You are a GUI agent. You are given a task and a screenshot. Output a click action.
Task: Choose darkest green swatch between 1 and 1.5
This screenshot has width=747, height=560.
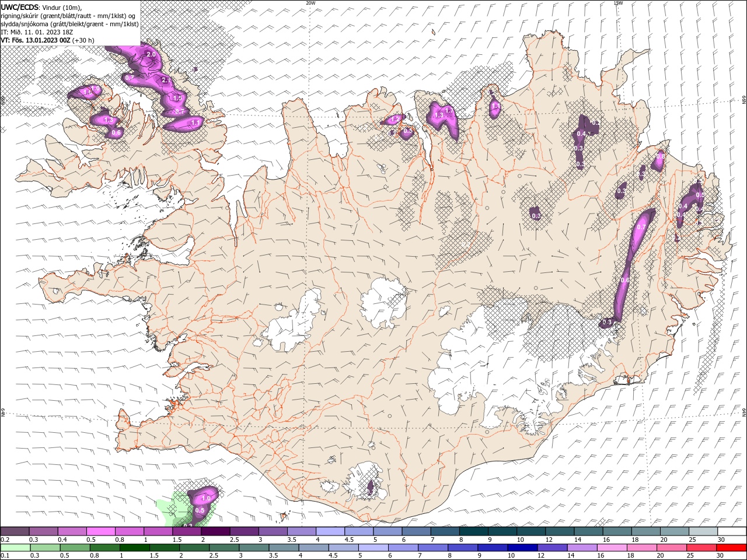135,548
